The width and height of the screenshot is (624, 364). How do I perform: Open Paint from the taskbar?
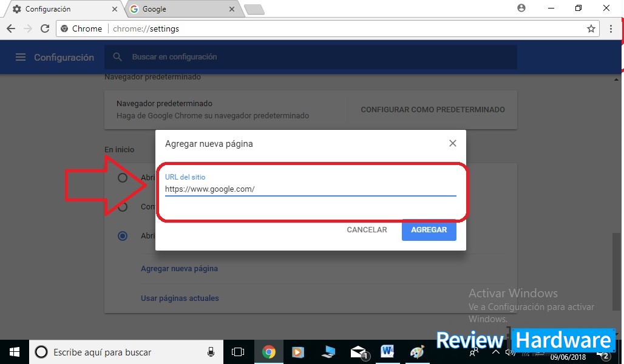point(417,352)
